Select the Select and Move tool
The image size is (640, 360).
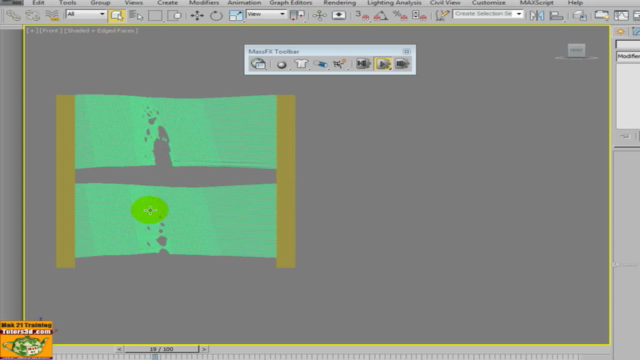[x=197, y=16]
